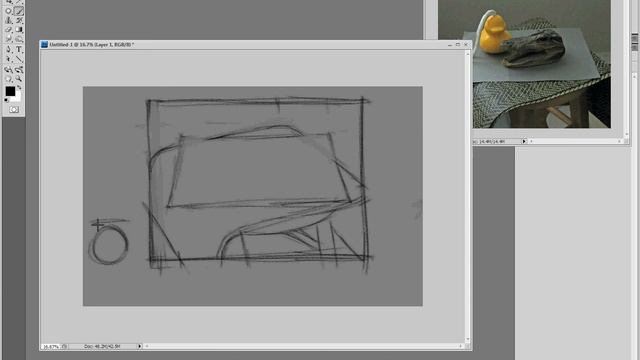Image resolution: width=640 pixels, height=360 pixels.
Task: Click Untitled-1 vertical scrollbar down arrow
Action: (x=468, y=339)
